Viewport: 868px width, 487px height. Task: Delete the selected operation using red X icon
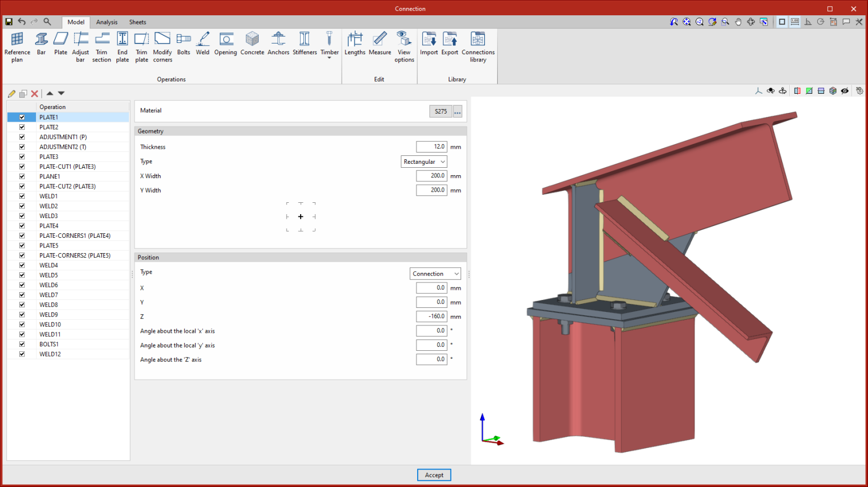34,93
